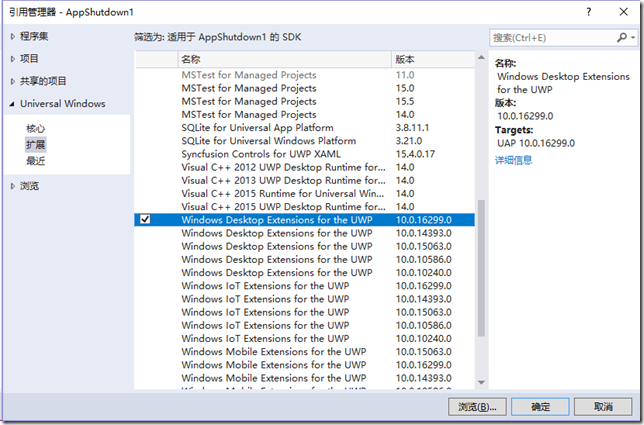Click the 15.4.0.17 version cell
644x425 pixels.
(415, 154)
